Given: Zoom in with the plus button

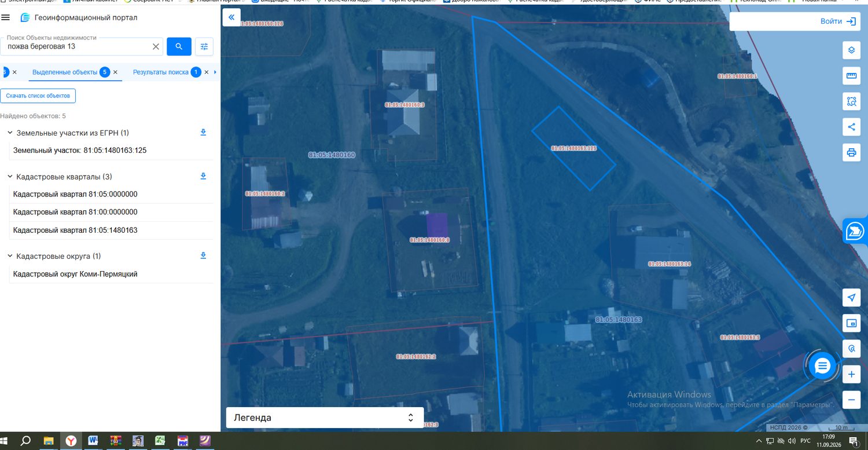Looking at the screenshot, I should point(851,375).
